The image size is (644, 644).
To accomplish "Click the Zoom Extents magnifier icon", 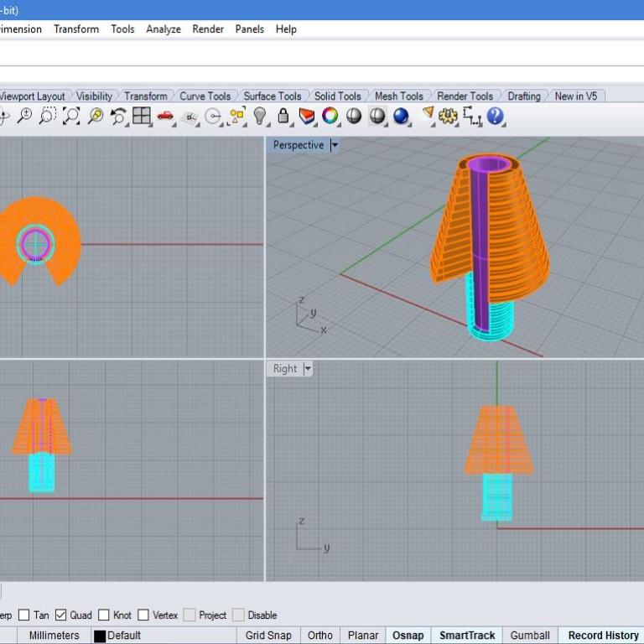I will tap(71, 117).
